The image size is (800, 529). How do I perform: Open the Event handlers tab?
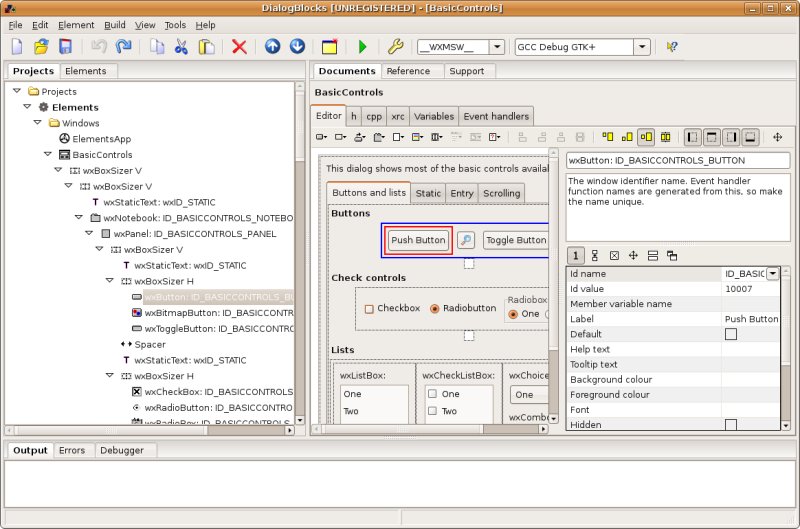(496, 116)
